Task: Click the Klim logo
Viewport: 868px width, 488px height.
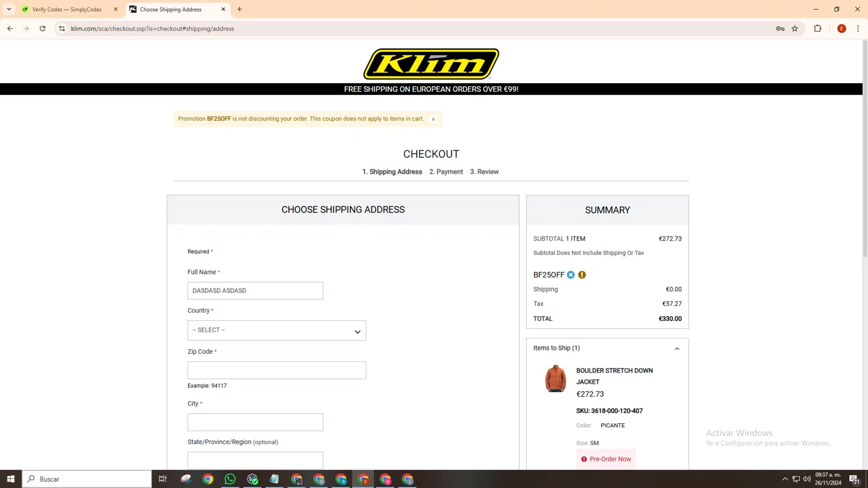Action: click(x=431, y=64)
